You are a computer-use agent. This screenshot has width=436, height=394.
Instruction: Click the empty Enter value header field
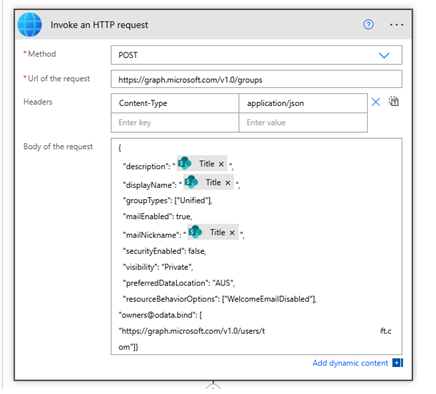pos(303,123)
